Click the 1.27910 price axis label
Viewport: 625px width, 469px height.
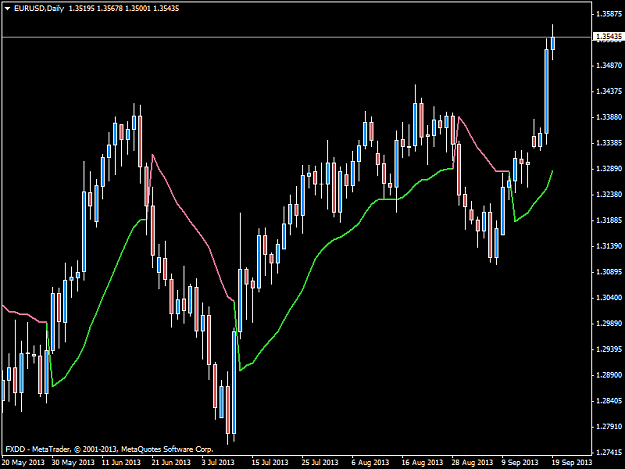[x=609, y=427]
